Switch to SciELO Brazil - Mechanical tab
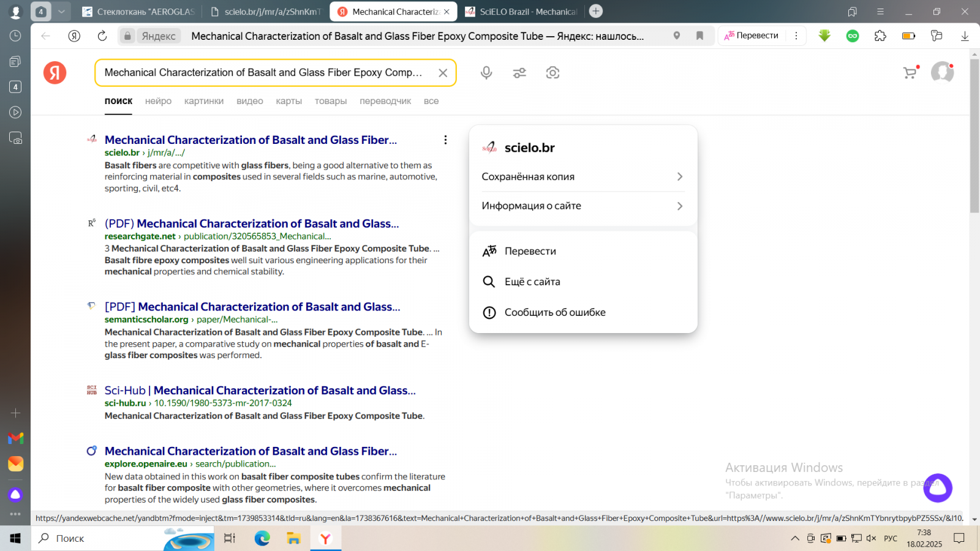Image resolution: width=980 pixels, height=551 pixels. [521, 12]
